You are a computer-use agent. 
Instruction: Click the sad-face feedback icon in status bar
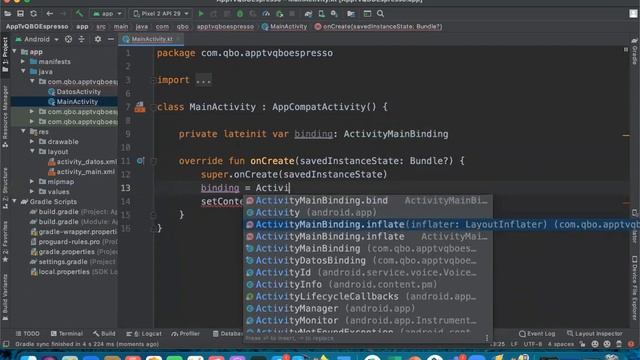point(607,344)
